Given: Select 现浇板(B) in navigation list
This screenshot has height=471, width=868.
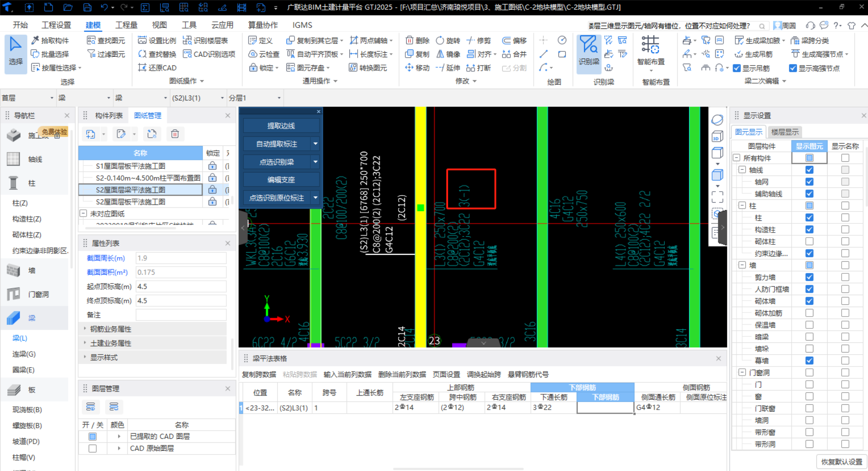Looking at the screenshot, I should [x=27, y=410].
